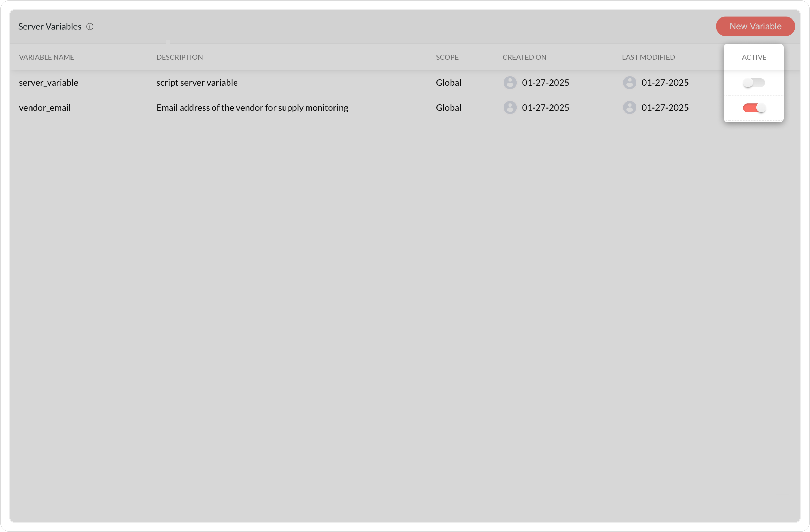This screenshot has height=532, width=810.
Task: Click the Active column header
Action: pyautogui.click(x=754, y=57)
